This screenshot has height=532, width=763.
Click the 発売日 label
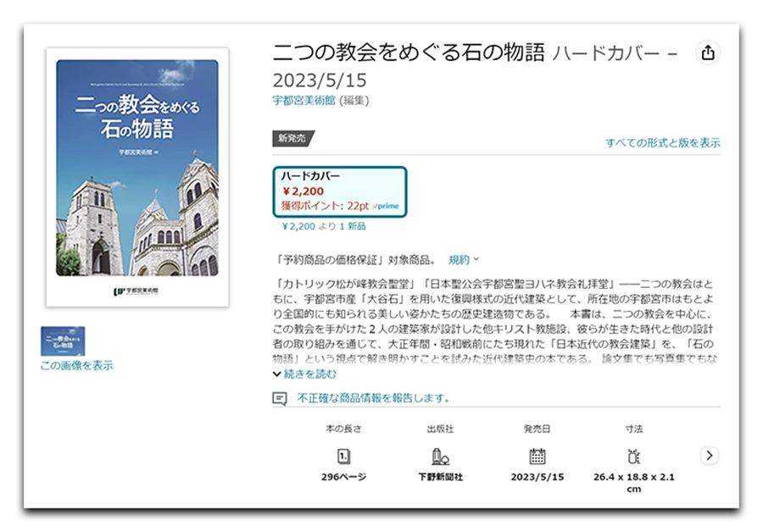[x=537, y=429]
